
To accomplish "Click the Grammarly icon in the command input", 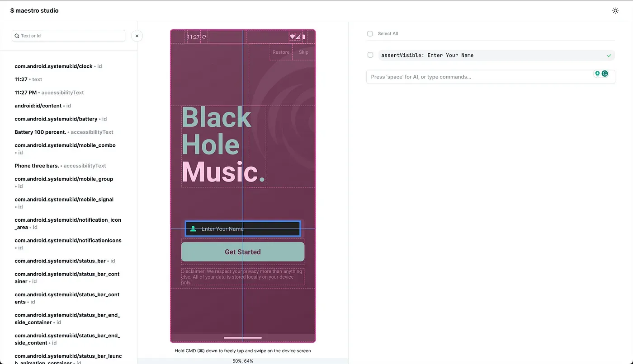I will 605,74.
